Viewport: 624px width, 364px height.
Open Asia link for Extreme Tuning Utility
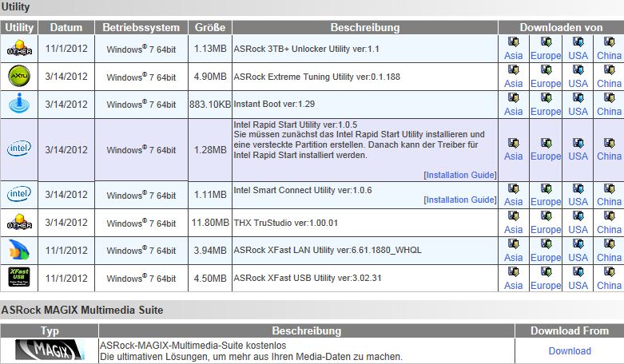point(514,84)
